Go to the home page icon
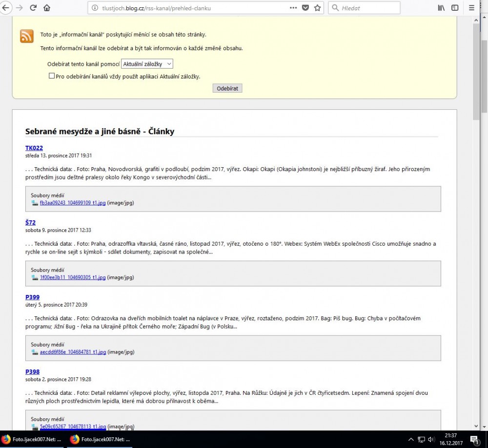Screen dimensions: 488x448 click(x=47, y=8)
